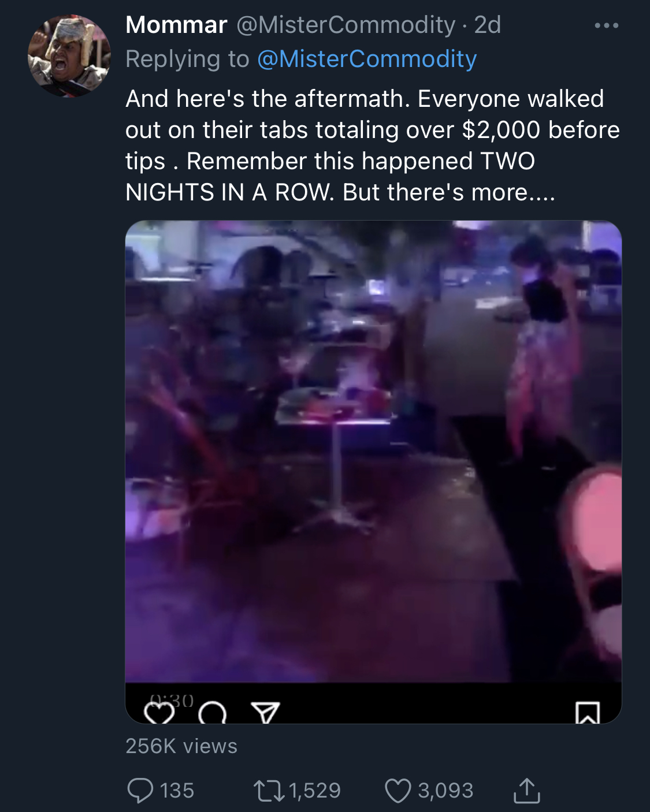Tap the heart icon inside the video

point(159,713)
